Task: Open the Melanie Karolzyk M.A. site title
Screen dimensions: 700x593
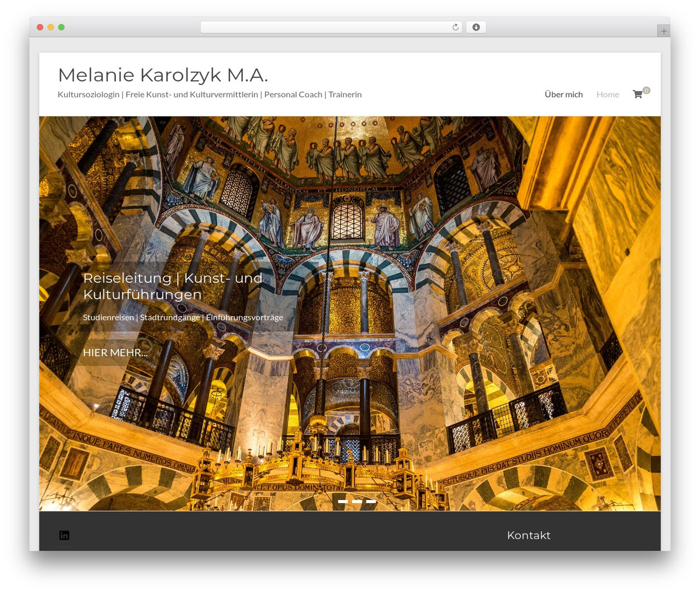Action: coord(163,75)
